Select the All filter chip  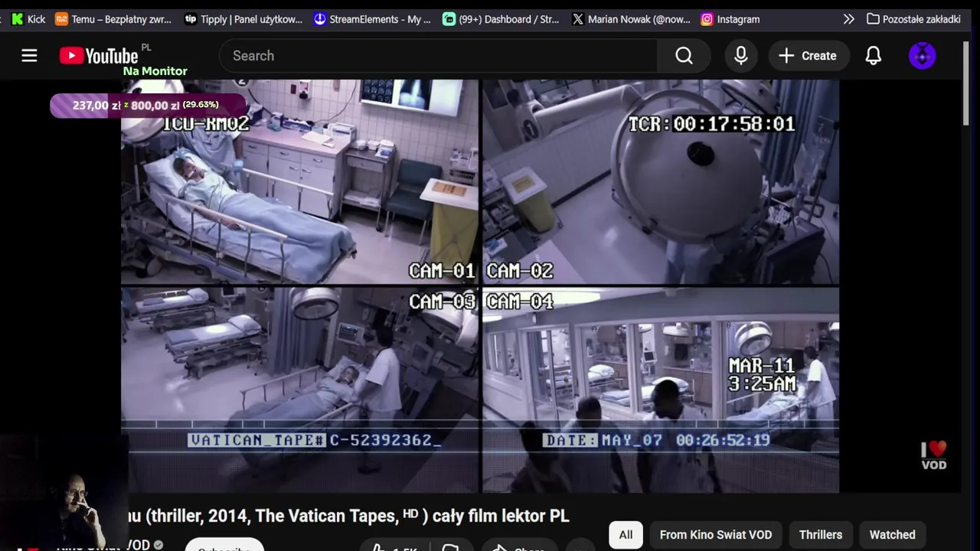pyautogui.click(x=626, y=535)
